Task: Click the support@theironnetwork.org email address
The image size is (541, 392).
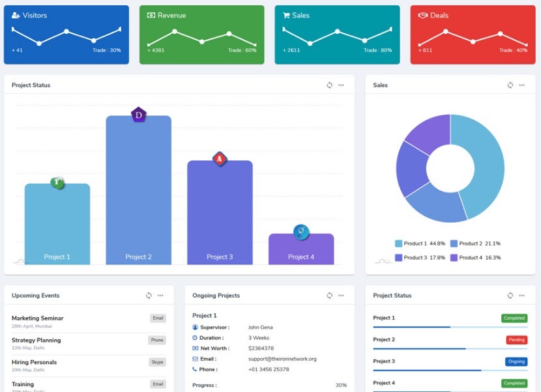Action: click(282, 359)
